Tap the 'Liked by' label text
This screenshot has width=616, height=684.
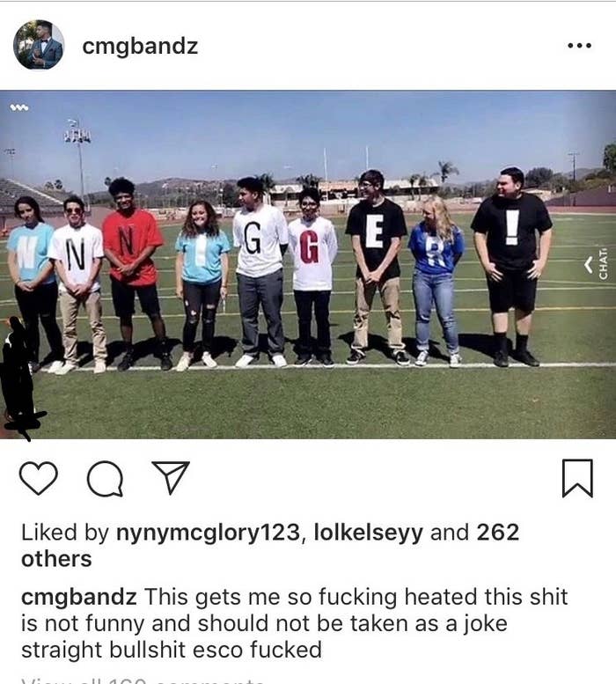coord(64,533)
